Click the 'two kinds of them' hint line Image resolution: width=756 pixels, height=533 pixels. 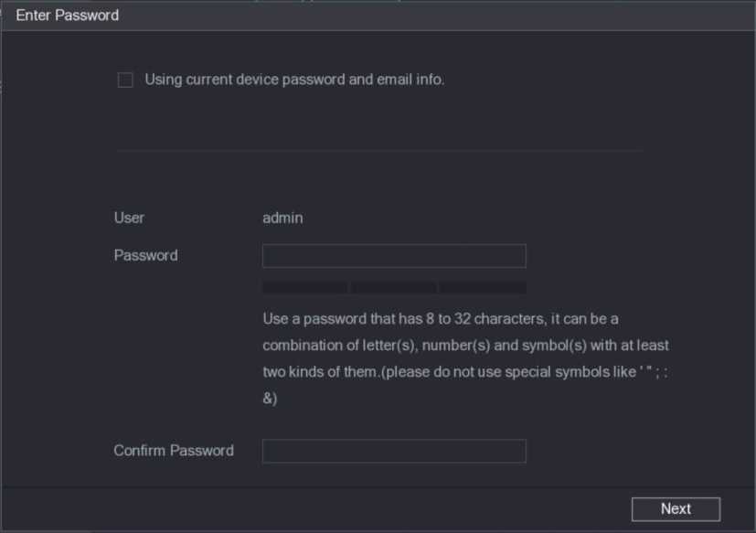point(465,372)
